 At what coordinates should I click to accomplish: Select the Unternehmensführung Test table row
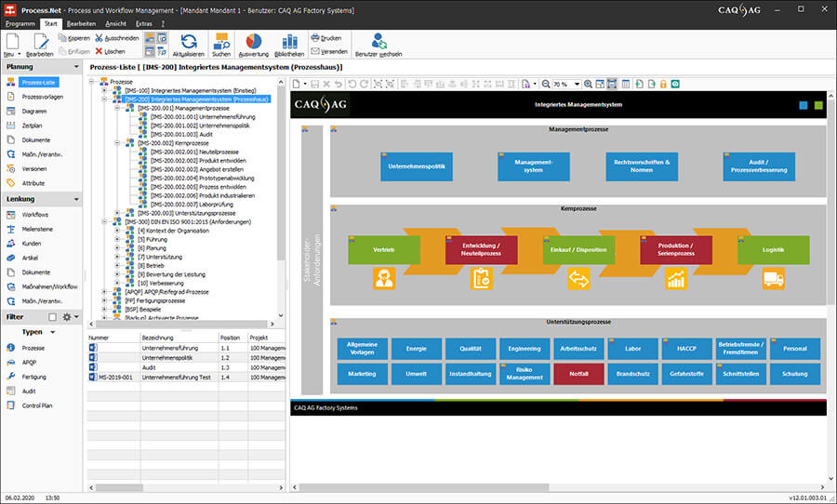(x=186, y=377)
